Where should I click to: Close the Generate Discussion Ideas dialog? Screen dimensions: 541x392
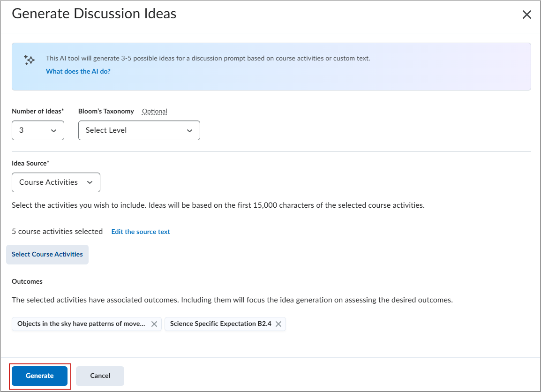[526, 14]
